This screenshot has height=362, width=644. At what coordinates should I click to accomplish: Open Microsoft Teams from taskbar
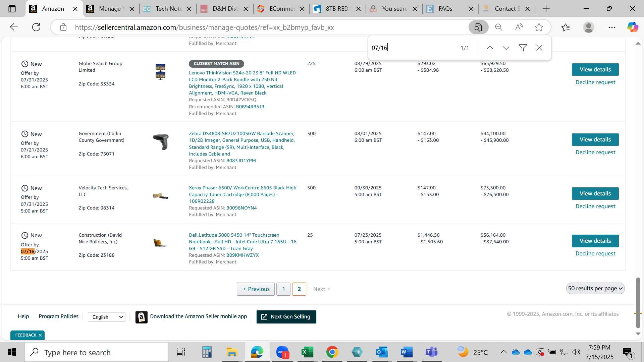tap(431, 352)
